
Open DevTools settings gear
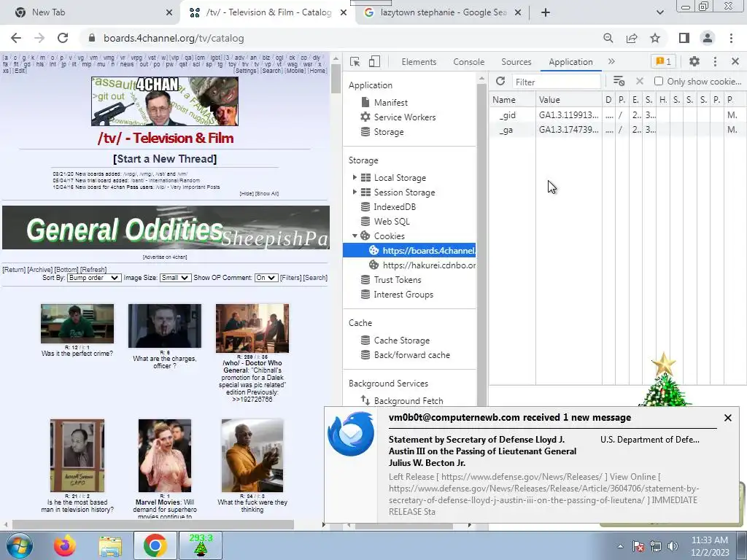pyautogui.click(x=694, y=61)
